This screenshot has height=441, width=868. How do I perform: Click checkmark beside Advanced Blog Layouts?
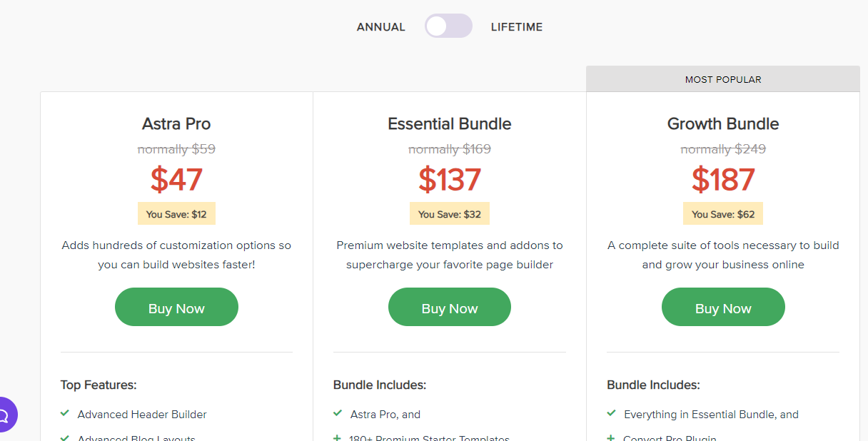pos(65,438)
